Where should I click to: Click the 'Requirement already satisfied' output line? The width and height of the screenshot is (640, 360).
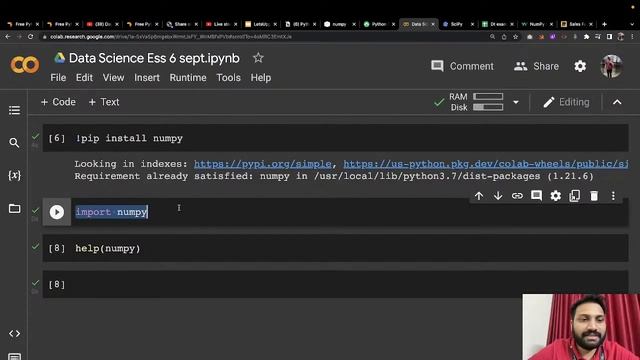333,176
